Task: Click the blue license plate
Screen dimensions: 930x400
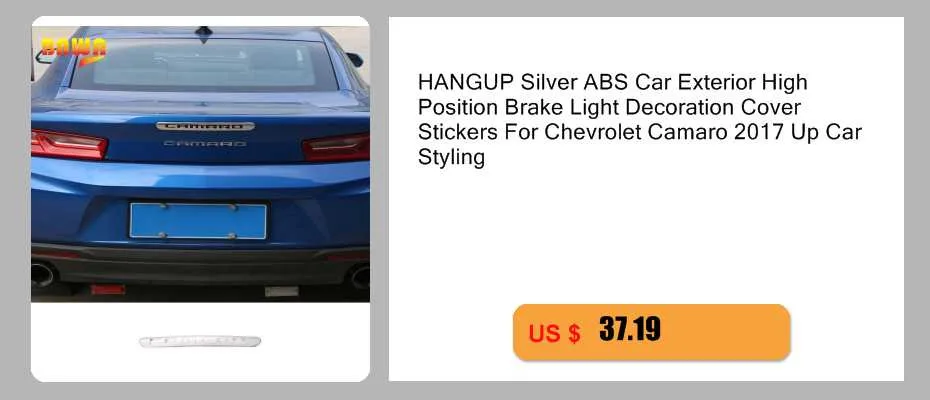Action: click(x=198, y=221)
